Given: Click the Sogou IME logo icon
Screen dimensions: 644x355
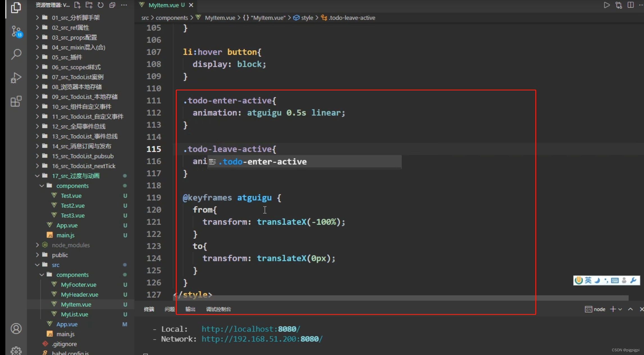Looking at the screenshot, I should [x=579, y=280].
